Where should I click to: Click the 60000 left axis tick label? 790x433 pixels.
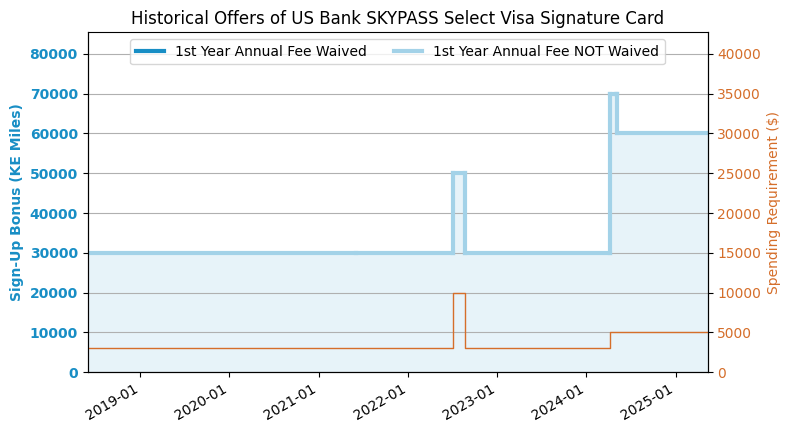coord(54,134)
